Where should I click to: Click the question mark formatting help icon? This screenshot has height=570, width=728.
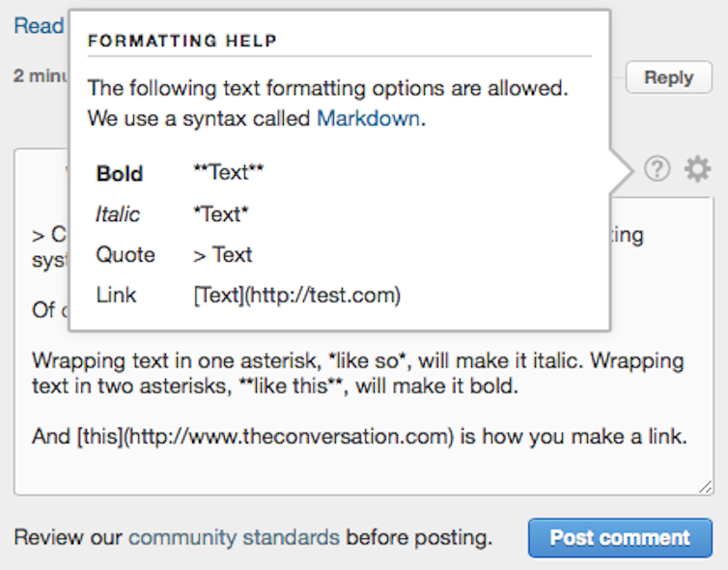(657, 169)
